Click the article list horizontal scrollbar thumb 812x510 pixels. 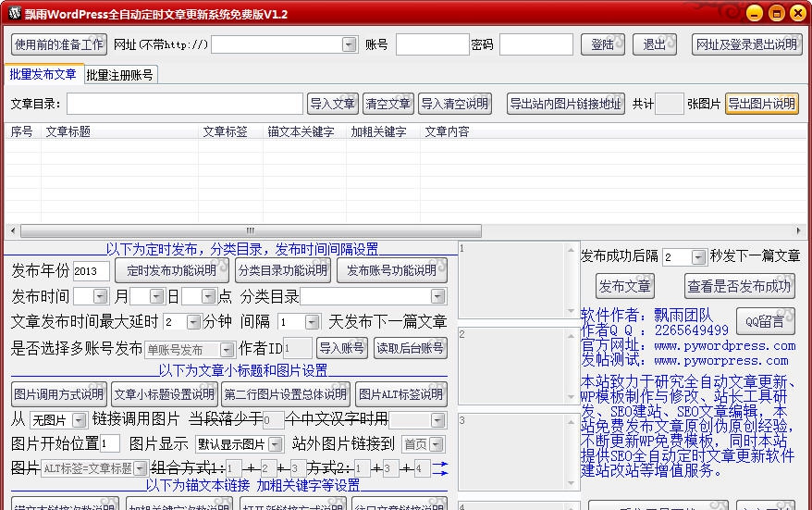pos(251,230)
